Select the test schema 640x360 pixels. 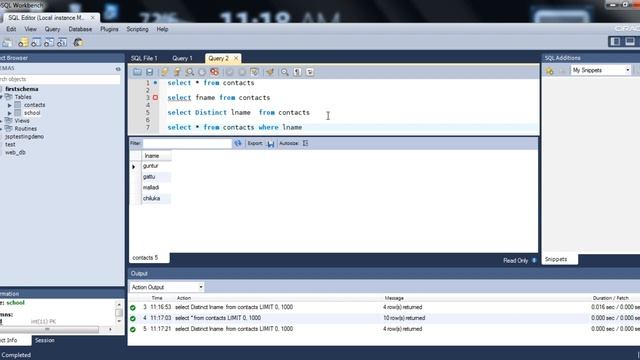coord(10,144)
